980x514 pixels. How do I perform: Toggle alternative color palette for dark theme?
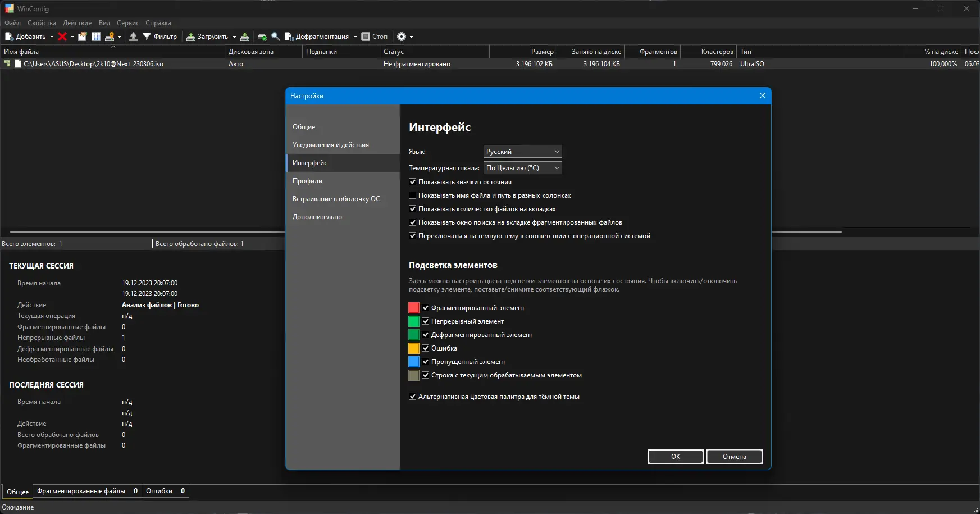coord(413,397)
